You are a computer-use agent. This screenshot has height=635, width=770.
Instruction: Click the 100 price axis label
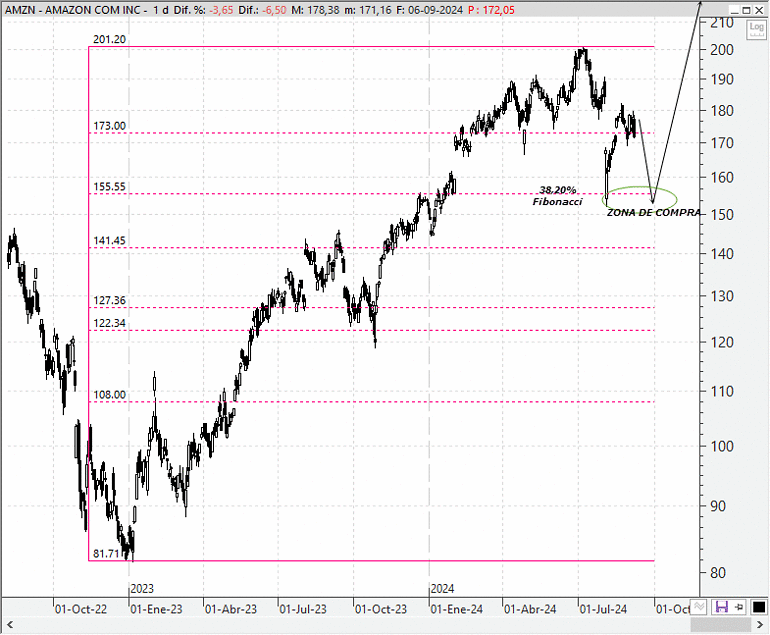[x=722, y=446]
